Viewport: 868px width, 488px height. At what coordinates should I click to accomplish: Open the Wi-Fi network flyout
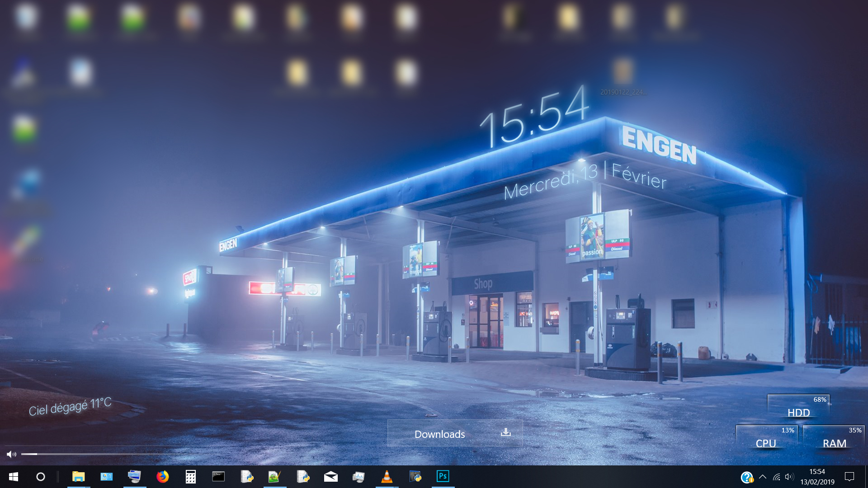point(776,477)
